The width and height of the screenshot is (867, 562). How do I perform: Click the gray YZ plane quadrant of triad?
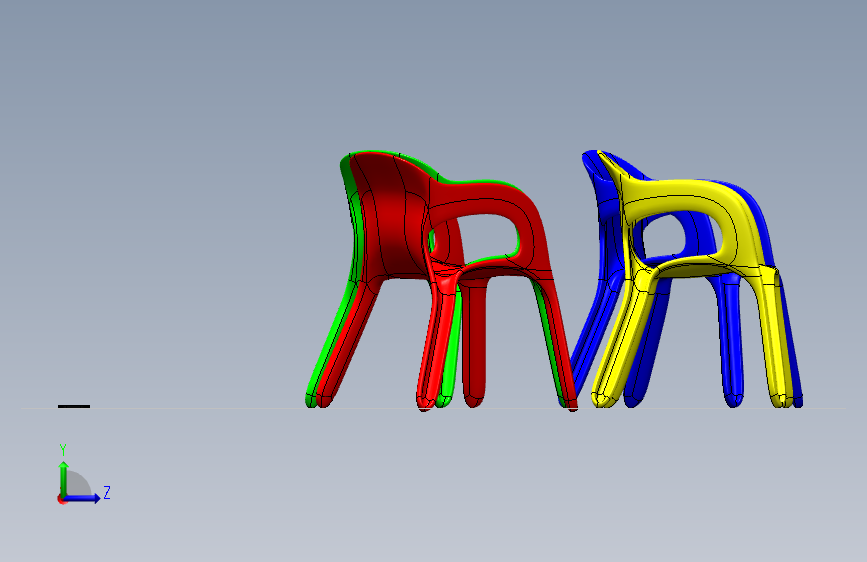click(x=77, y=484)
